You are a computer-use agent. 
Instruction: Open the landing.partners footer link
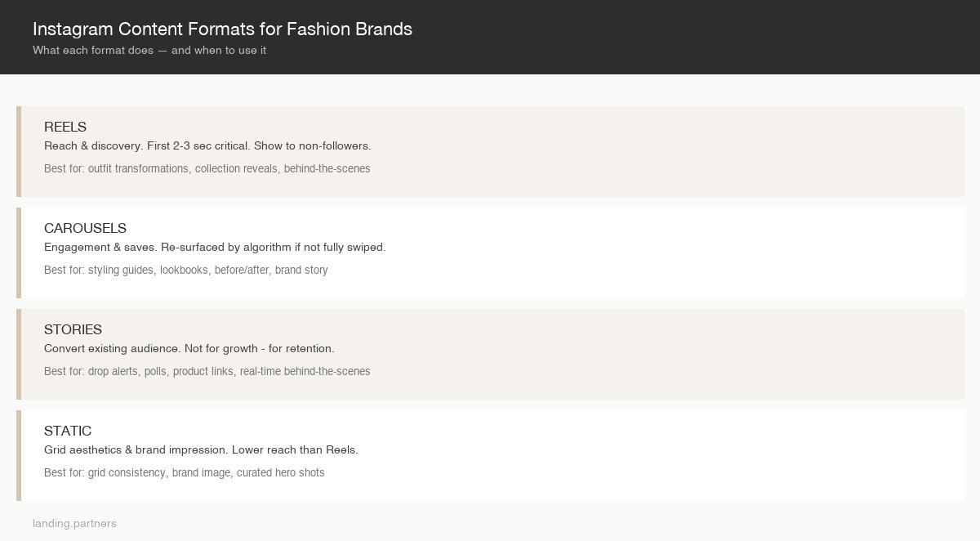pos(74,523)
